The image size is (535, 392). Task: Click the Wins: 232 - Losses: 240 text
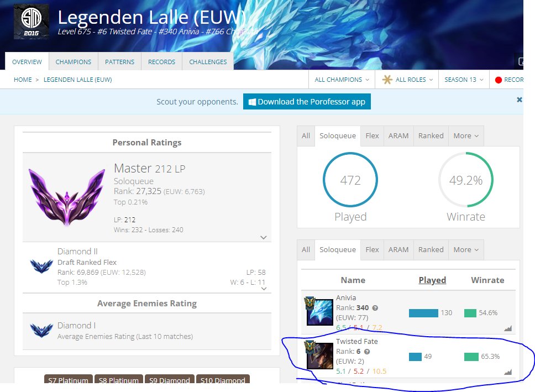[x=149, y=230]
